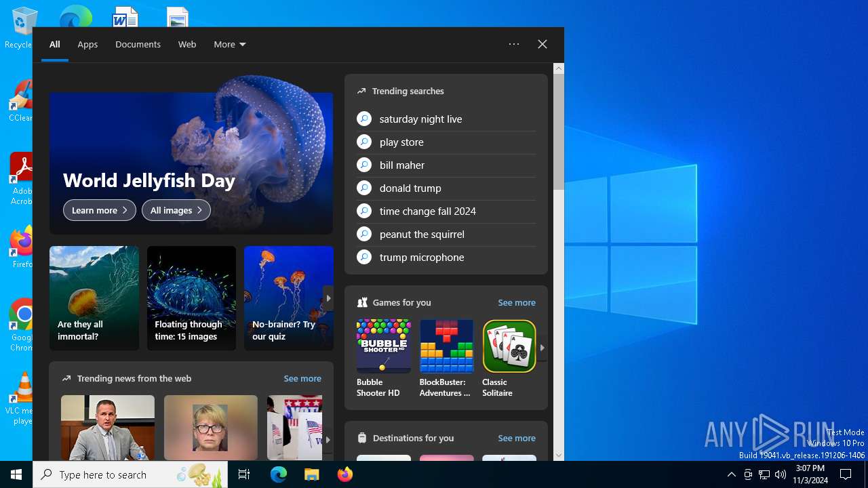Image resolution: width=868 pixels, height=488 pixels.
Task: Click search icon beside donald trump
Action: 364,188
